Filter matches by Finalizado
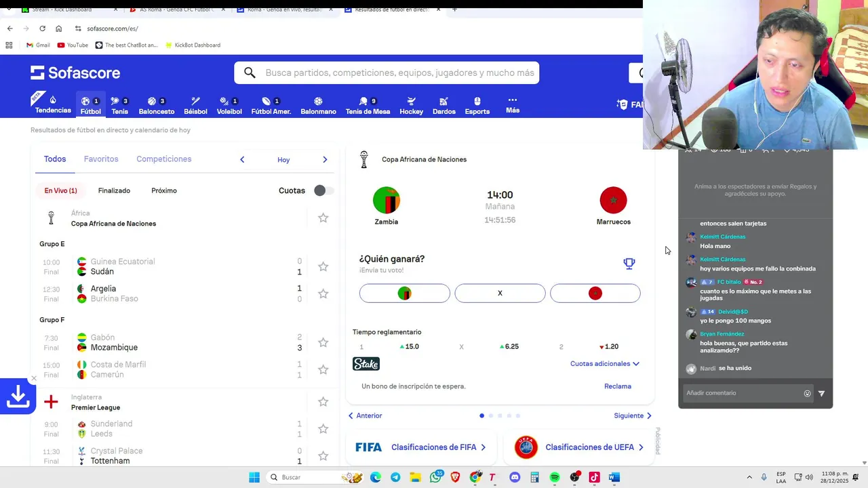This screenshot has width=868, height=488. coord(114,190)
